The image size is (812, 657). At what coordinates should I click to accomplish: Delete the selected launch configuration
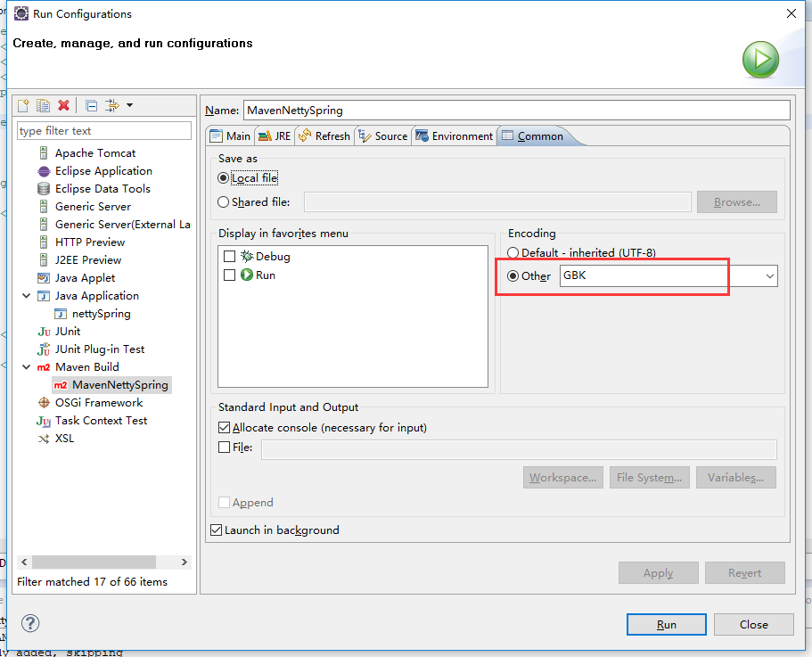pyautogui.click(x=63, y=105)
